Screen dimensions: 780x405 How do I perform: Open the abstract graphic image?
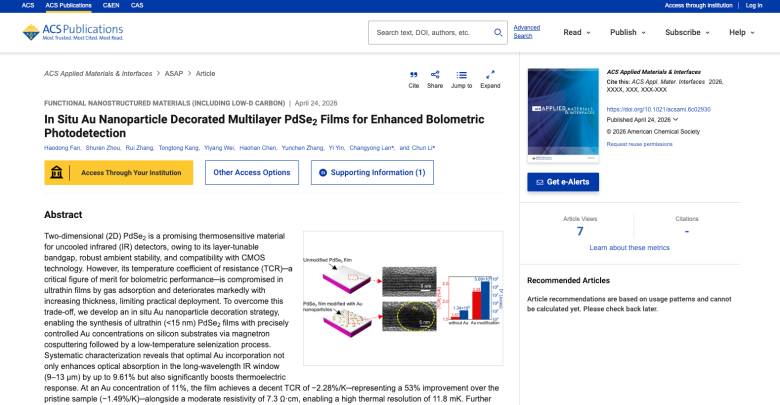click(x=403, y=298)
